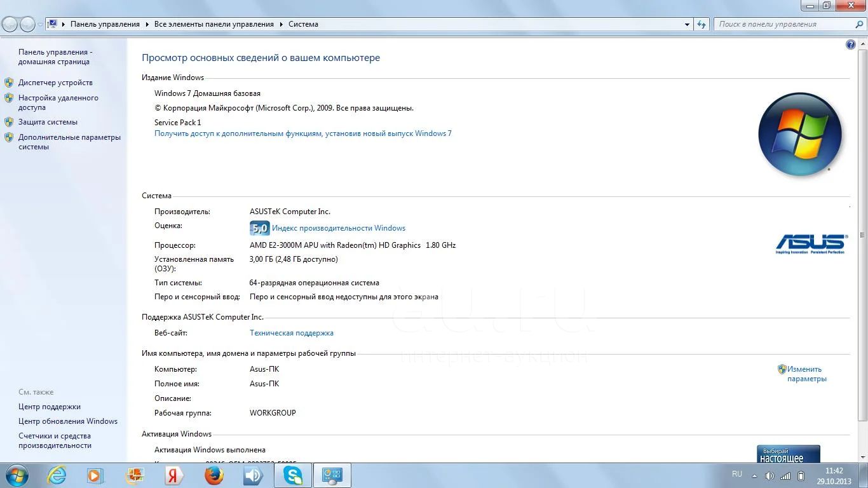This screenshot has height=488, width=868.
Task: Click the 5,0 performance score badge
Action: point(260,228)
